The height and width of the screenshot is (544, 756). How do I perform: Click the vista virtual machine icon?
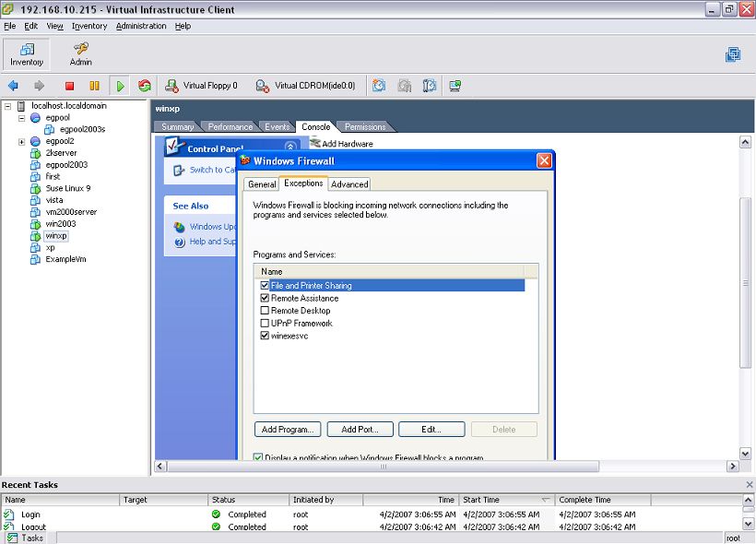coord(35,200)
